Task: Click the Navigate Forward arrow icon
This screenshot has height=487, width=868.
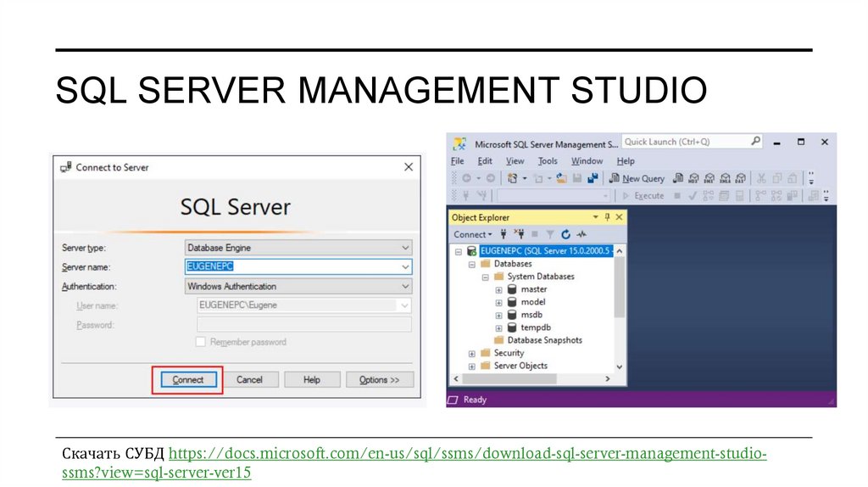Action: coord(491,178)
